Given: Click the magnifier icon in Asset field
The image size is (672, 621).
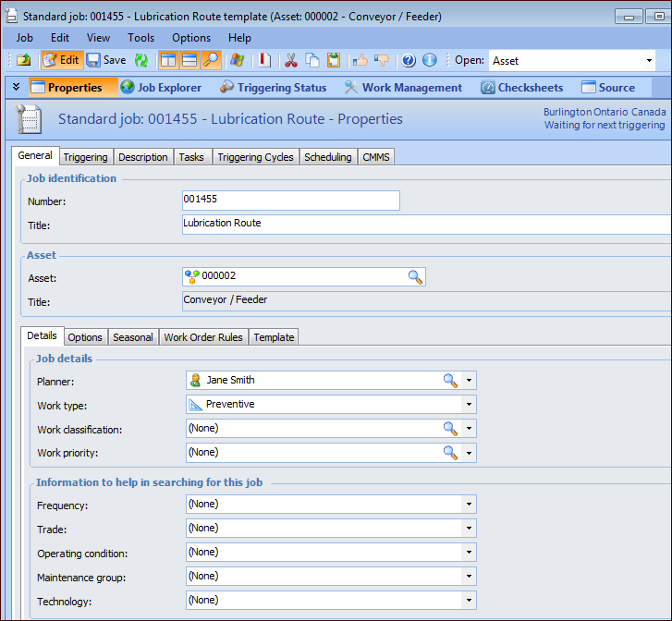Looking at the screenshot, I should (x=415, y=276).
